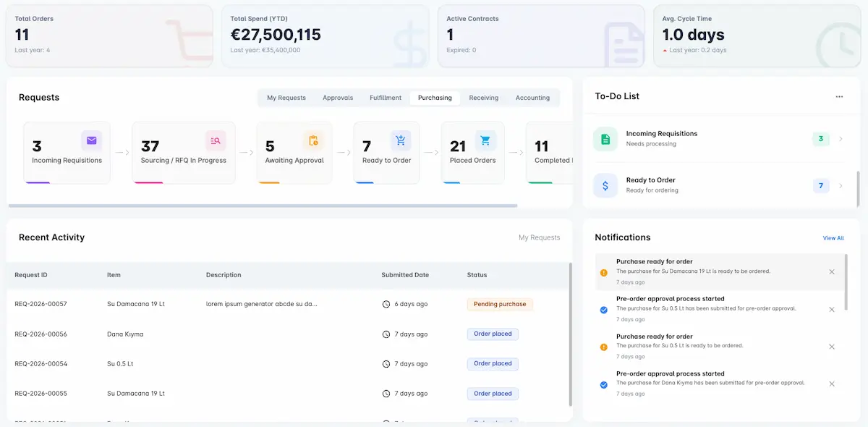Expand Ready to Order to-do chevron
Viewport: 868px width, 427px height.
coord(841,186)
